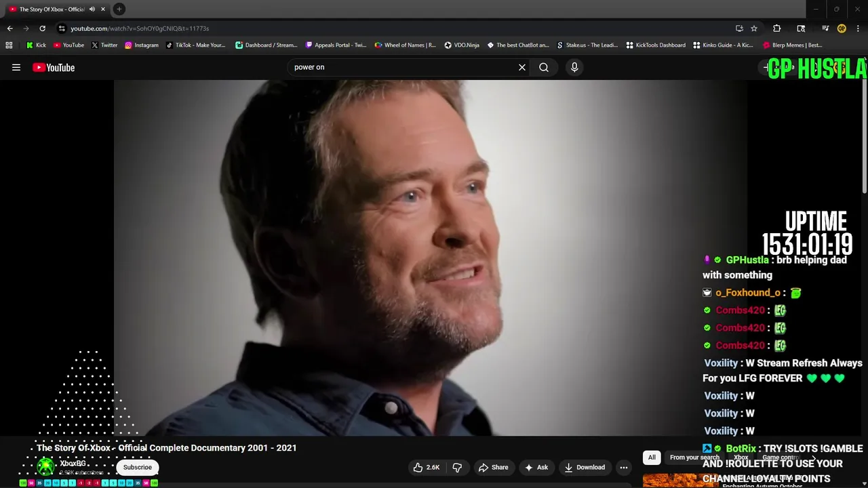
Task: Open The best ChatBot bookmark
Action: click(518, 45)
